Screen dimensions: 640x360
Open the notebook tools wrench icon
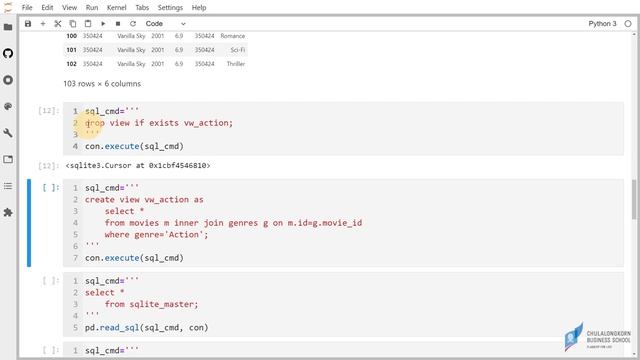[x=8, y=133]
